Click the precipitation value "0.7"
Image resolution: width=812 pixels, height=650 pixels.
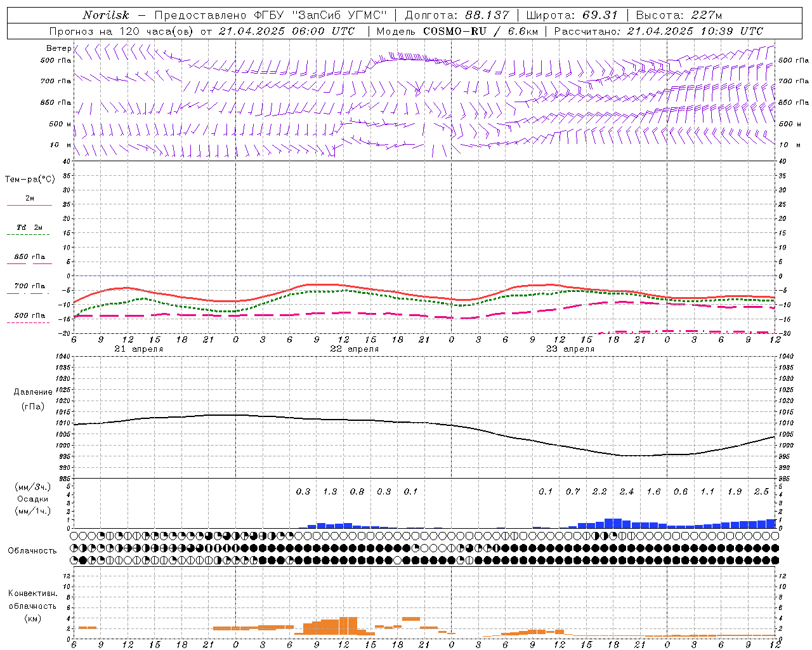573,491
